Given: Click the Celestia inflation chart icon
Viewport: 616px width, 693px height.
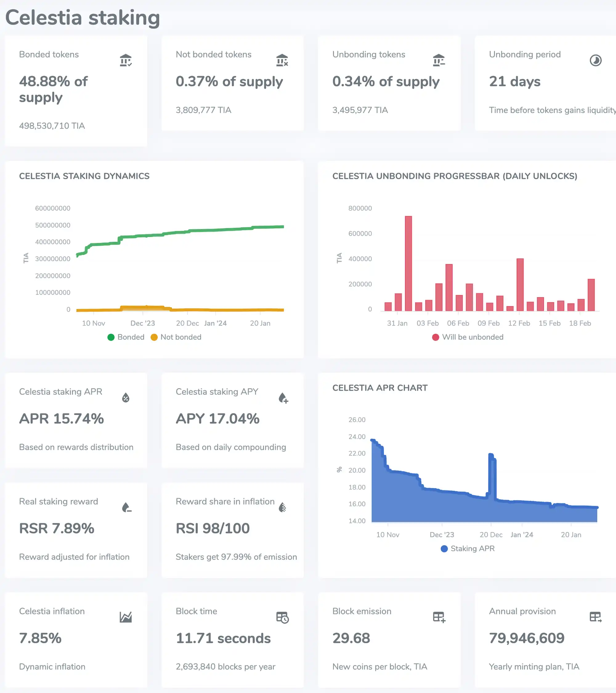Looking at the screenshot, I should [125, 617].
